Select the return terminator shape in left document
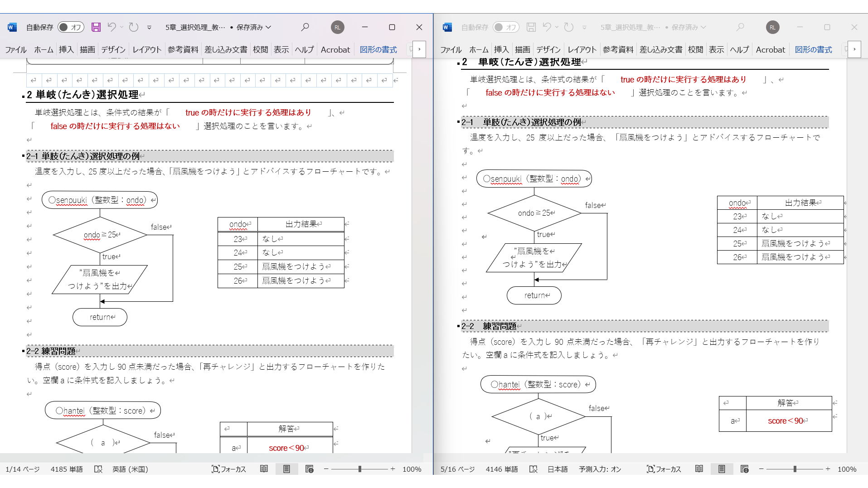Screen dimensions: 868x488 [x=100, y=317]
